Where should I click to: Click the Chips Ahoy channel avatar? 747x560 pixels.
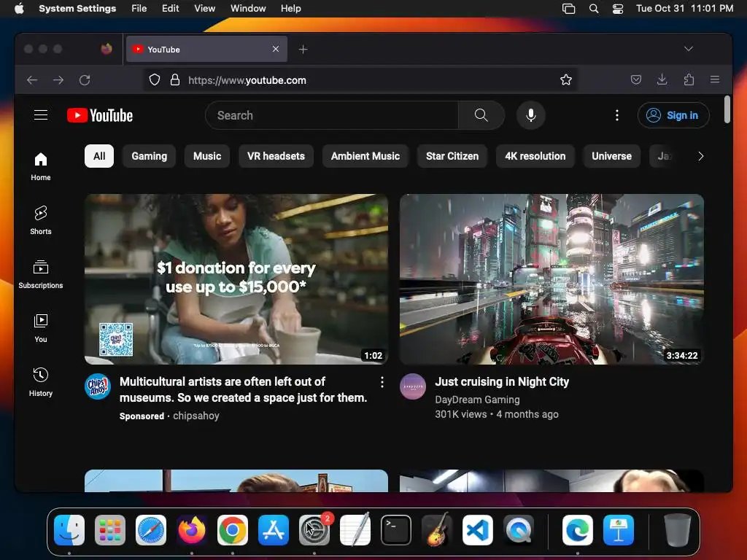point(98,386)
